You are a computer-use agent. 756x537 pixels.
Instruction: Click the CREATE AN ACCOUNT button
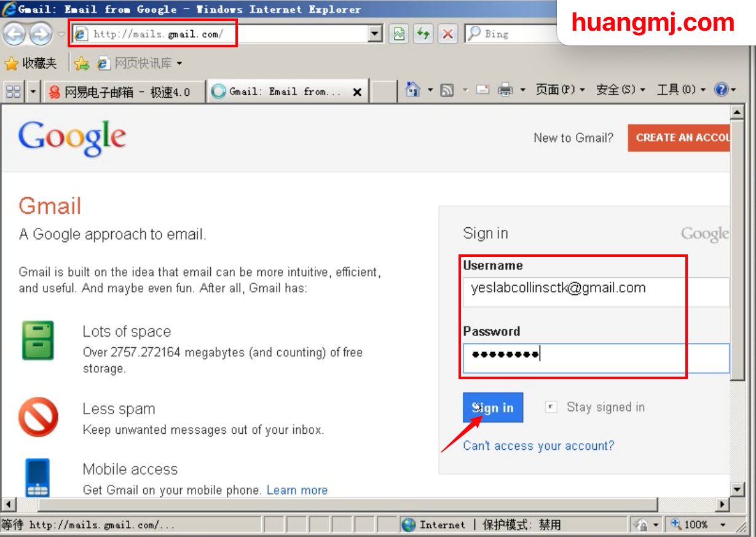[x=679, y=138]
